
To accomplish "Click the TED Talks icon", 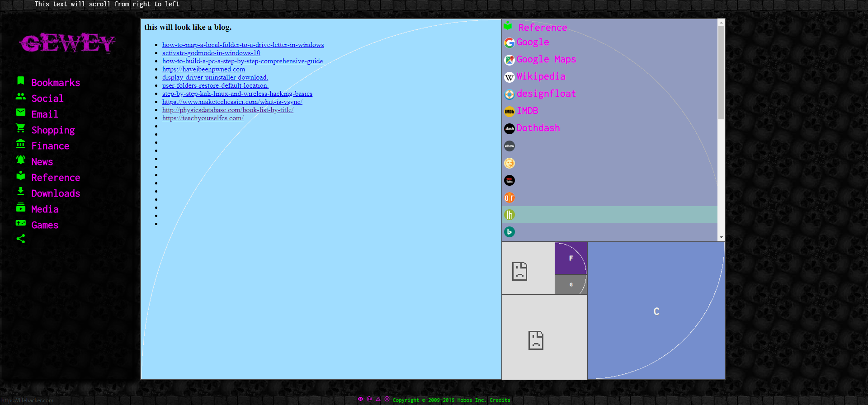I will coord(509,180).
